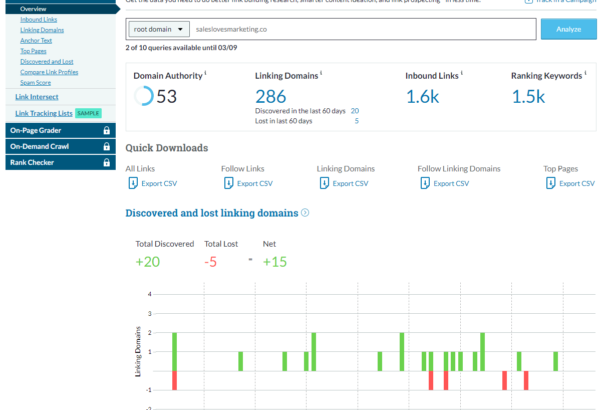Viewport: 600px width, 410px height.
Task: Open Discovered and Lost sidebar link
Action: click(47, 62)
